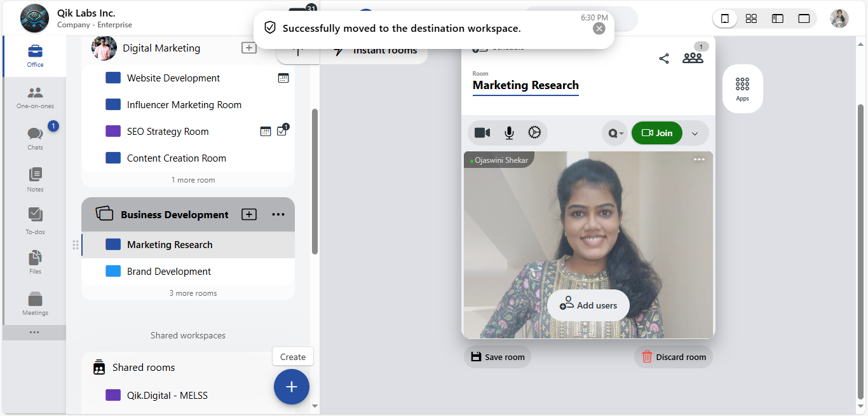Switch to the grid layout view
868x416 pixels.
(x=751, y=18)
